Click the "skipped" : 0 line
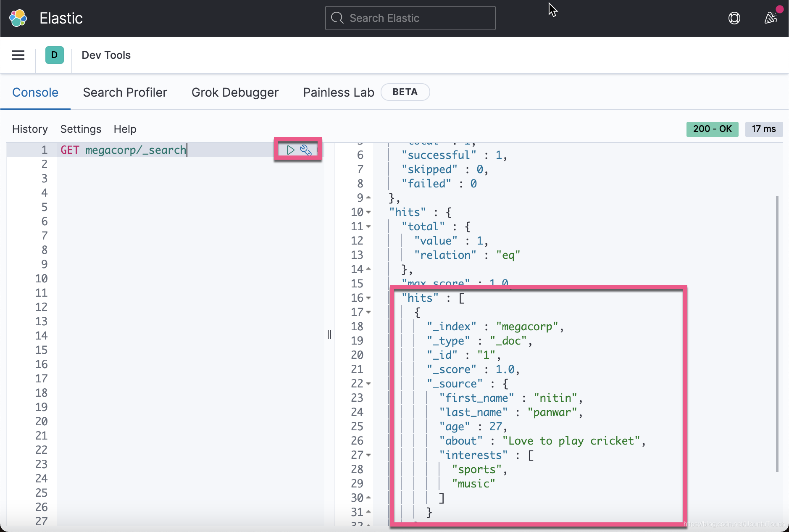This screenshot has width=789, height=532. [444, 169]
